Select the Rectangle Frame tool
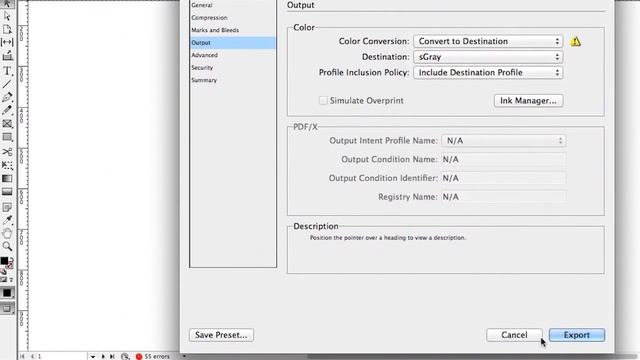This screenshot has height=360, width=640. click(x=7, y=124)
